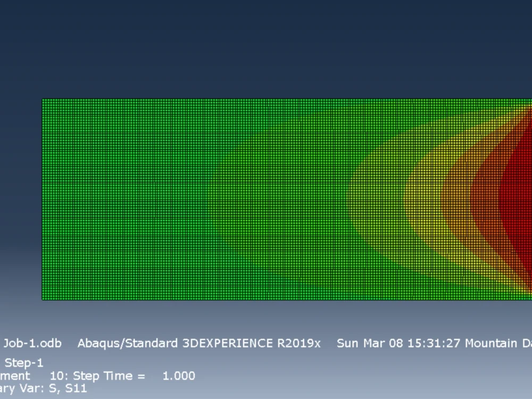Click the 'Step Time = 1.000' text

[x=134, y=376]
